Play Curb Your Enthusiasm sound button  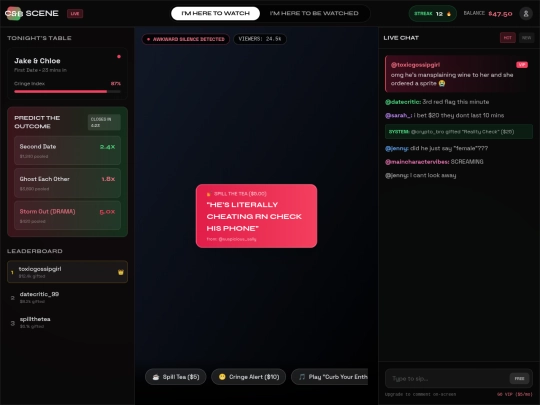tap(330, 377)
